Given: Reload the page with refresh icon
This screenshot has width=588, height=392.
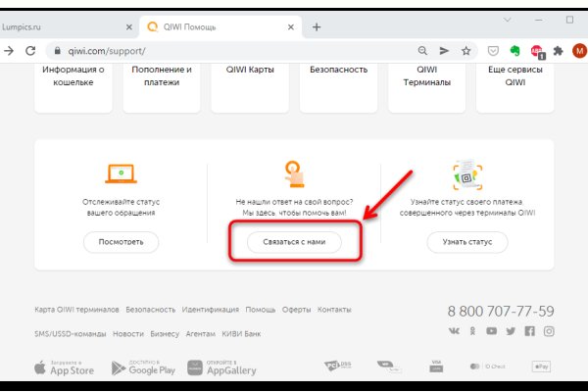Looking at the screenshot, I should pos(30,50).
